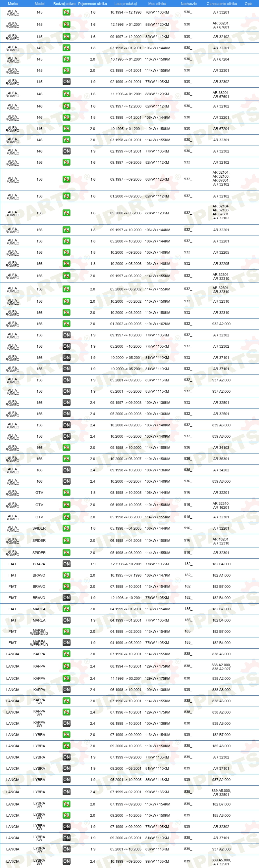
Task: Select power value 108kW / 147KM
Action: click(158, 575)
